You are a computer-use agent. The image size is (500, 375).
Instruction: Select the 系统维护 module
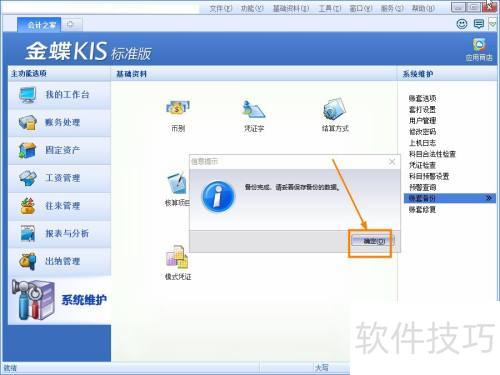pos(59,300)
